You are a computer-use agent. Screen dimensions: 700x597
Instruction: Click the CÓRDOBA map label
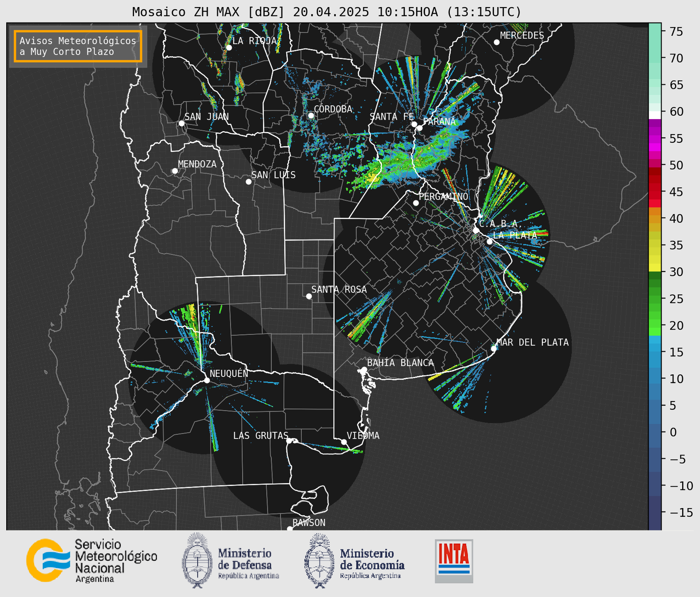tap(333, 109)
